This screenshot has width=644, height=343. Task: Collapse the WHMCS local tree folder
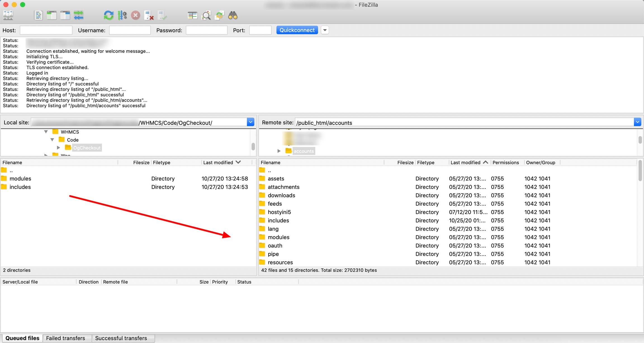(46, 132)
